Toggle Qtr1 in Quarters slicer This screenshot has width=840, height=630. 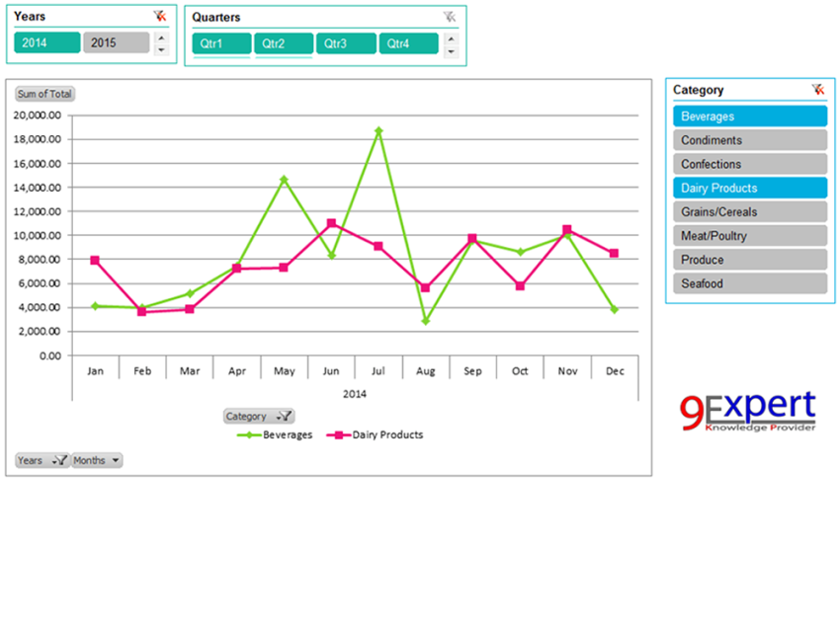coord(221,43)
